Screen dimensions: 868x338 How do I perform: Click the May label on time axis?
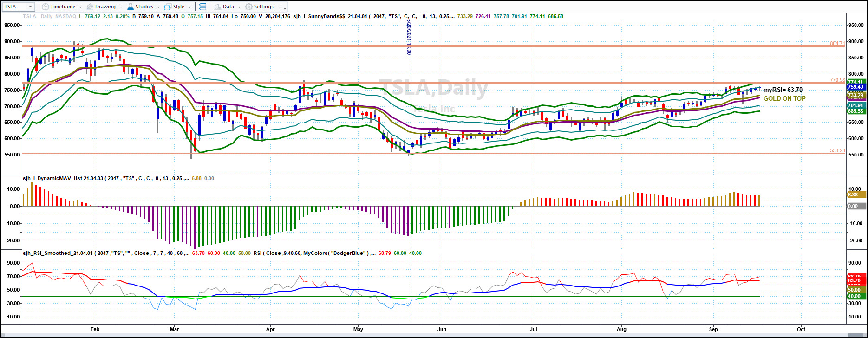358,329
